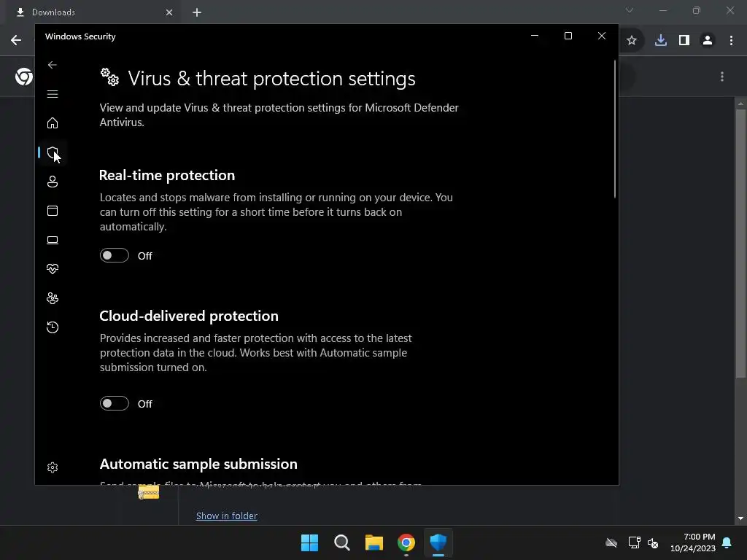The image size is (747, 560).
Task: Maximize the Windows Security window
Action: click(x=568, y=36)
